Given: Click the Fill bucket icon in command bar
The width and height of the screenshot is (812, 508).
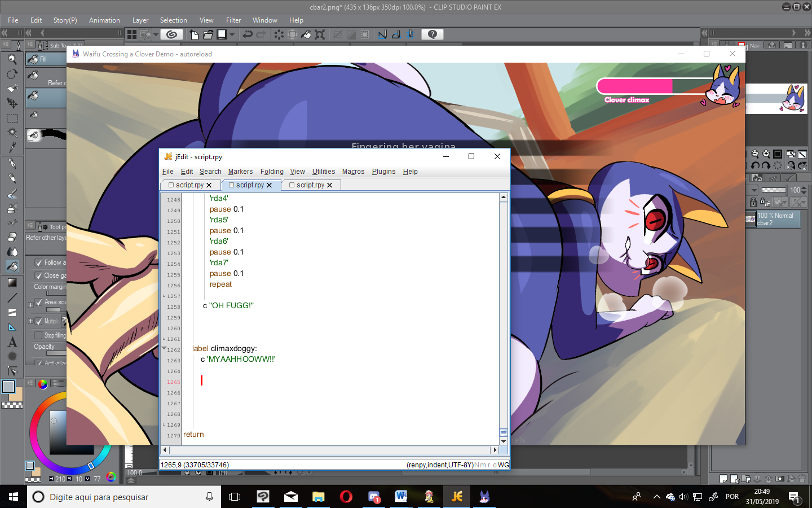Looking at the screenshot, I should pyautogui.click(x=306, y=34).
